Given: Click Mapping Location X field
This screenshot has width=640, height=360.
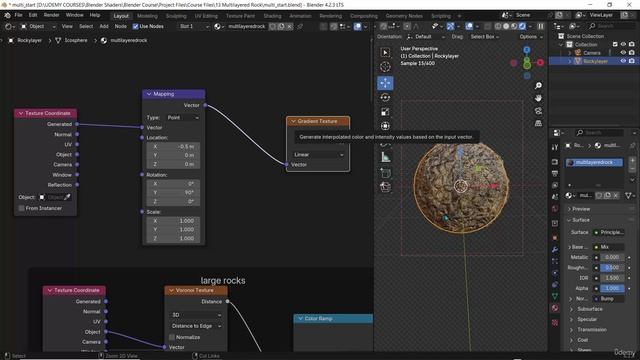Looking at the screenshot, I should click(x=173, y=147).
